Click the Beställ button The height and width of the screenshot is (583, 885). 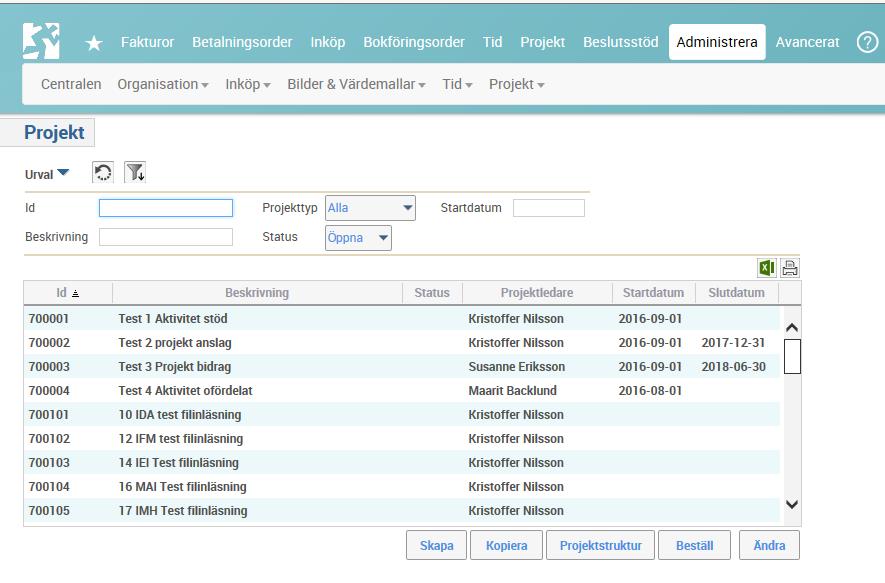click(x=694, y=545)
